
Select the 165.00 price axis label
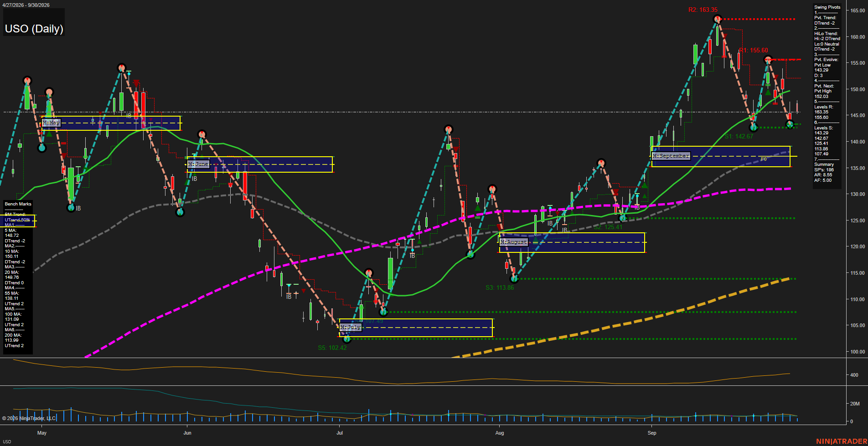coord(858,10)
